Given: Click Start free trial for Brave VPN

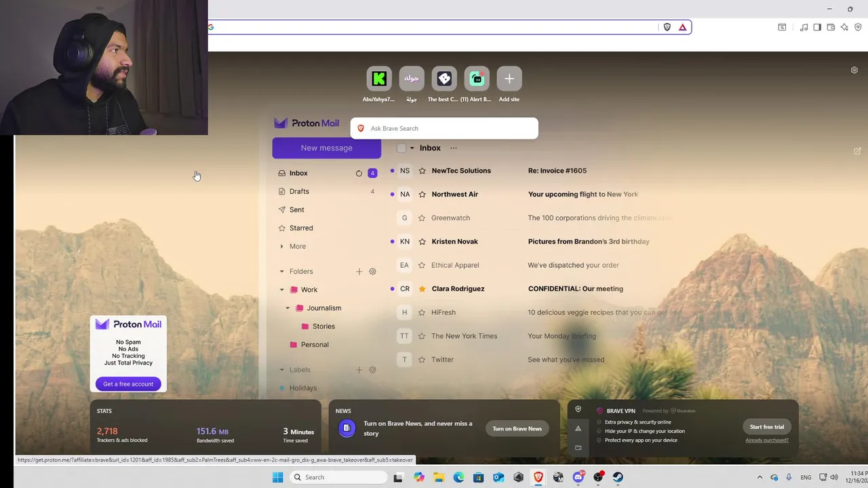Looking at the screenshot, I should click(767, 427).
